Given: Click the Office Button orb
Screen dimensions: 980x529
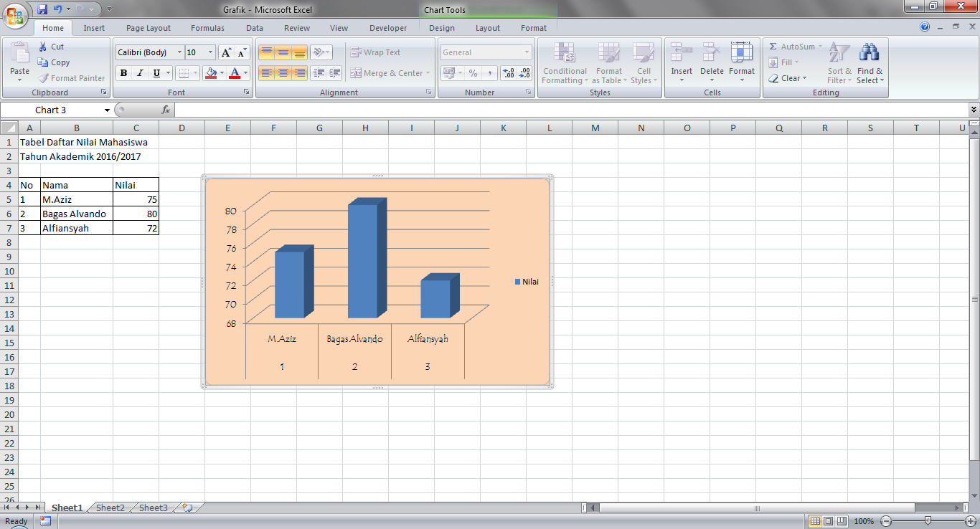Looking at the screenshot, I should point(14,14).
